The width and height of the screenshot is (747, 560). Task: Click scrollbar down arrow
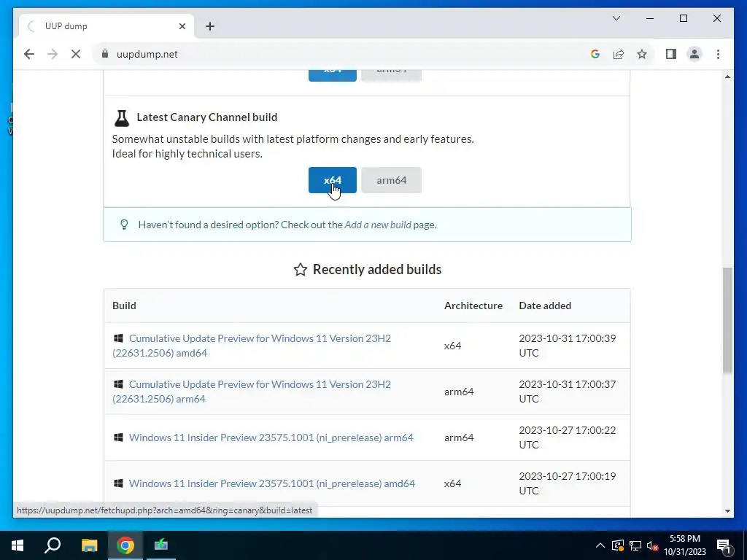pos(727,511)
